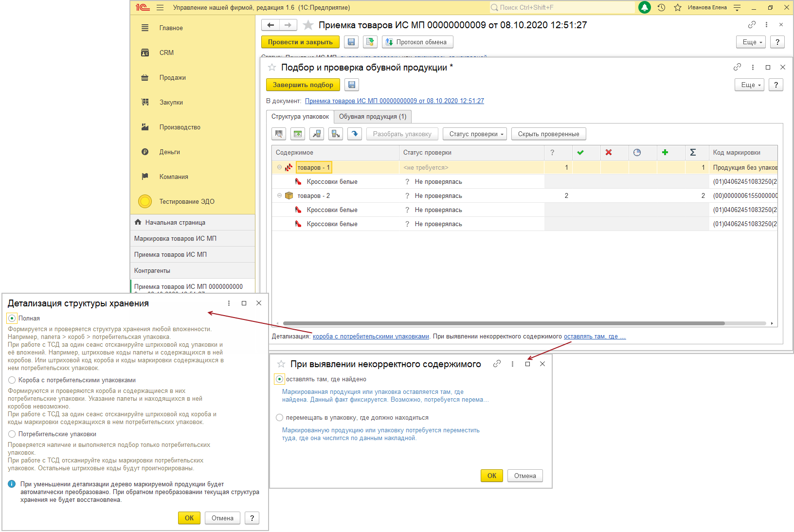This screenshot has height=532, width=794.
Task: Open the 1C main hamburger menu
Action: tap(160, 7)
